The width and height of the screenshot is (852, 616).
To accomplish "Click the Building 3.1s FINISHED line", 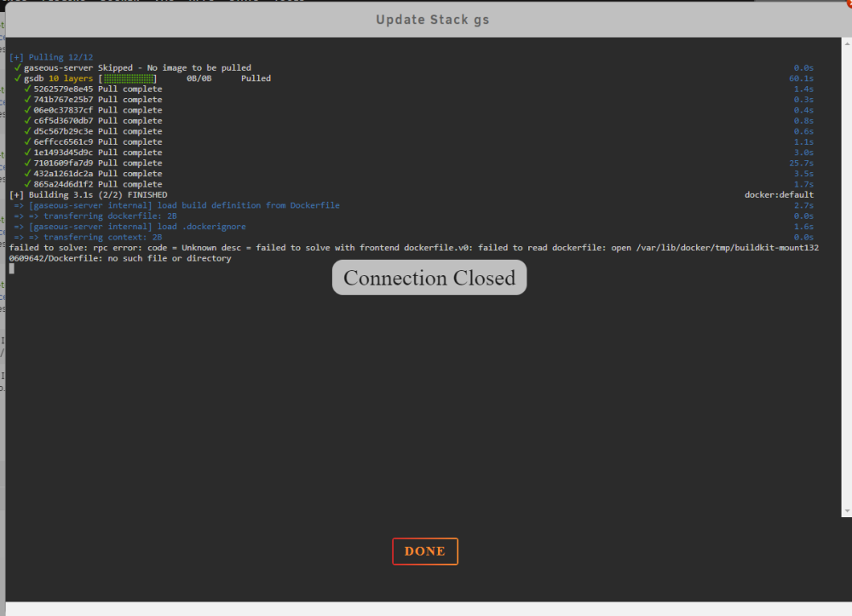I will (88, 195).
